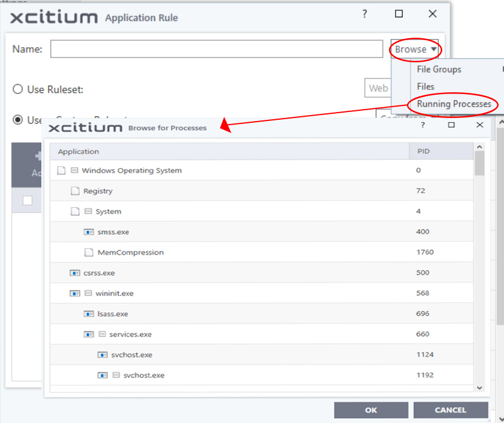Viewport: 504px width, 423px height.
Task: Click the smss.exe application icon
Action: click(89, 232)
